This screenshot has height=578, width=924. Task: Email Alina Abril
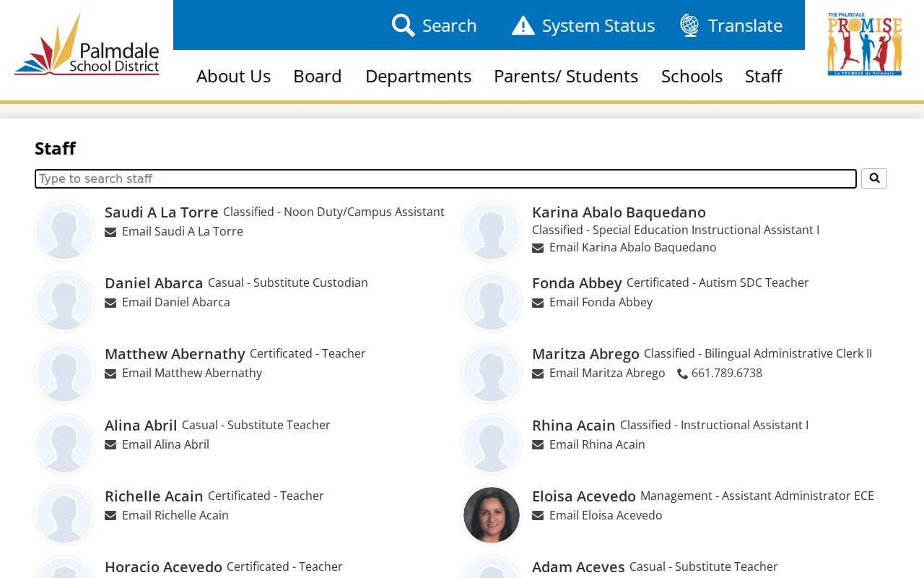[157, 445]
